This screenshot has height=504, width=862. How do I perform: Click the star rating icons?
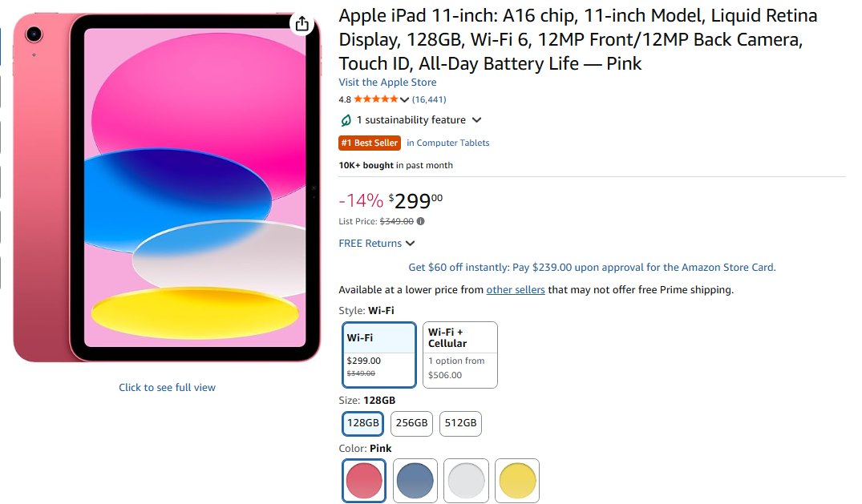(375, 99)
